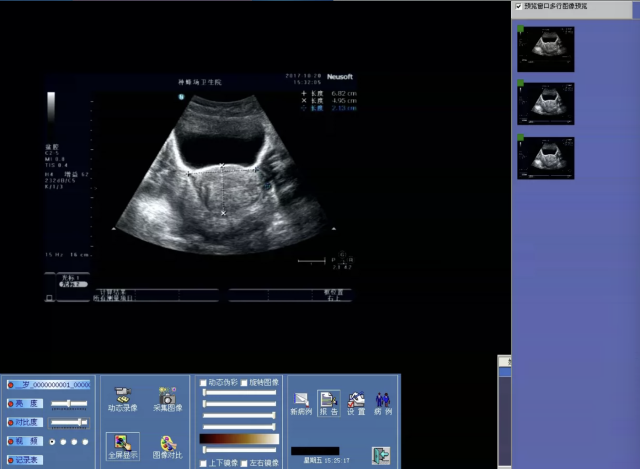Open the third ultrasound preview thumbnail
Image resolution: width=640 pixels, height=469 pixels.
pos(546,158)
